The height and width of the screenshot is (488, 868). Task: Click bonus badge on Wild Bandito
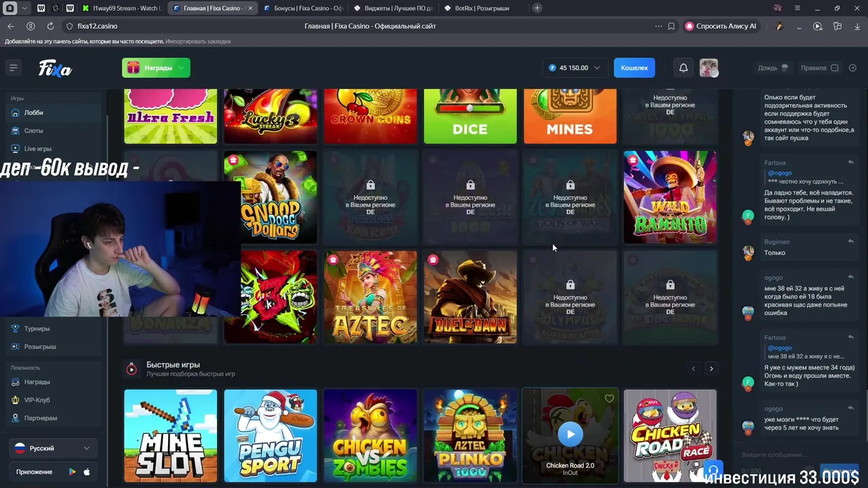(633, 160)
